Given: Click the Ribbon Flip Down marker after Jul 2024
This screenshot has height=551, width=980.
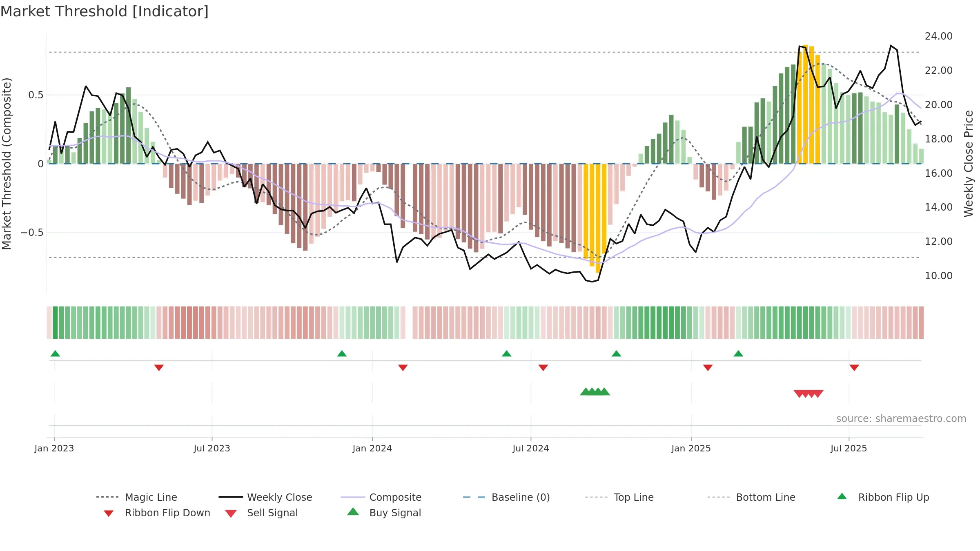Looking at the screenshot, I should (x=543, y=368).
